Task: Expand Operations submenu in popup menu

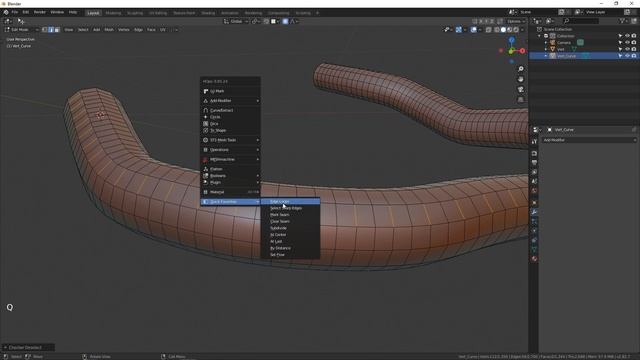Action: tap(231, 150)
